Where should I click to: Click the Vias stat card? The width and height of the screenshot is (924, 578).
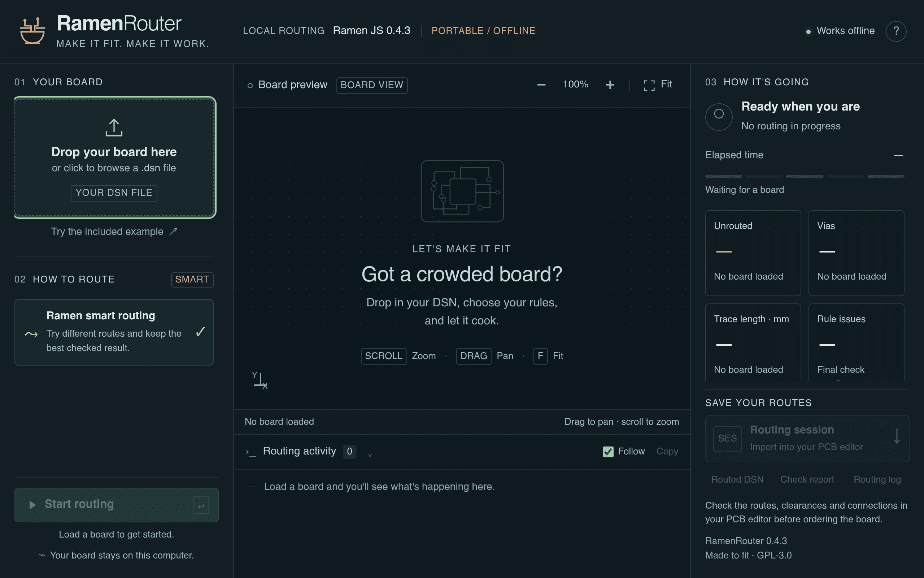[x=856, y=253]
